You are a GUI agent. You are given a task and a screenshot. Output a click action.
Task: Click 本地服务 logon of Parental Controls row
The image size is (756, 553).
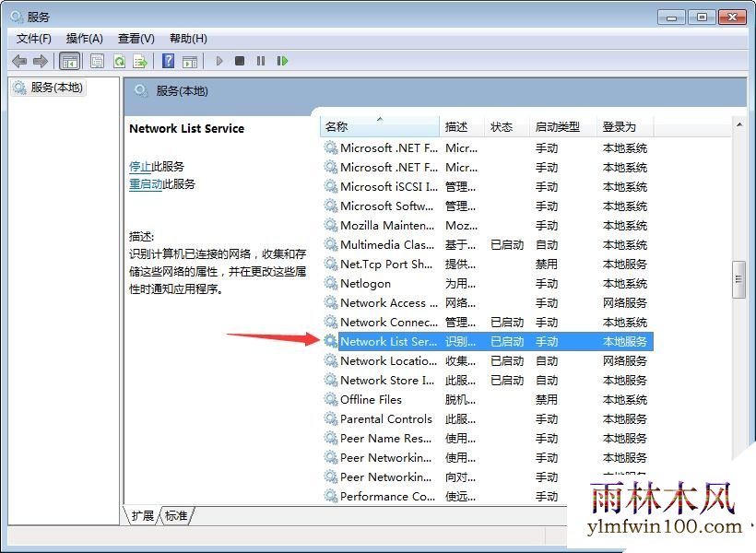625,418
